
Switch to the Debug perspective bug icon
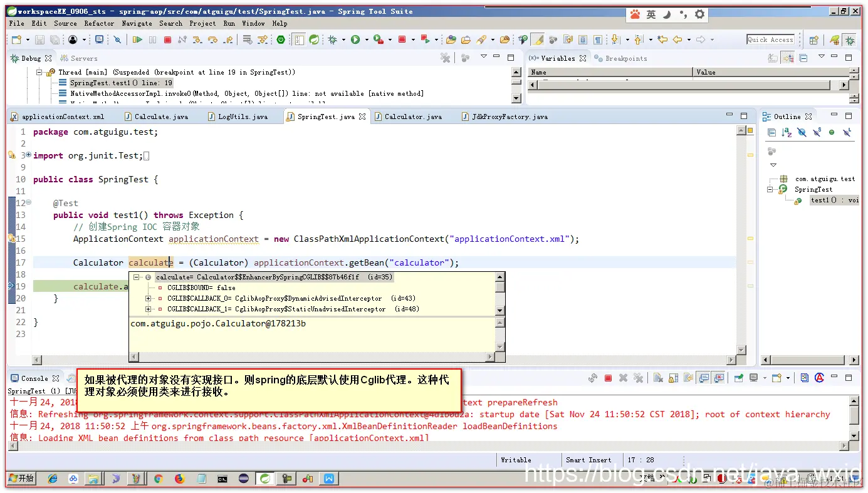[x=850, y=39]
